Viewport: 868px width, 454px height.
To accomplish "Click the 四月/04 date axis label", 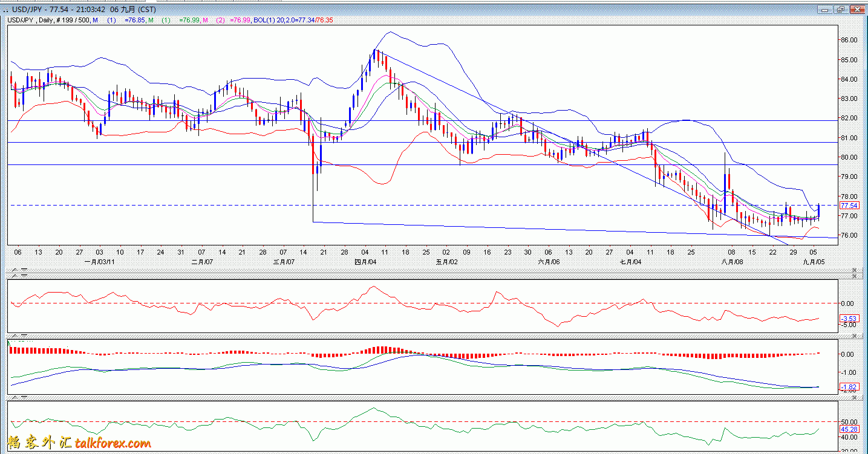I will (x=366, y=262).
